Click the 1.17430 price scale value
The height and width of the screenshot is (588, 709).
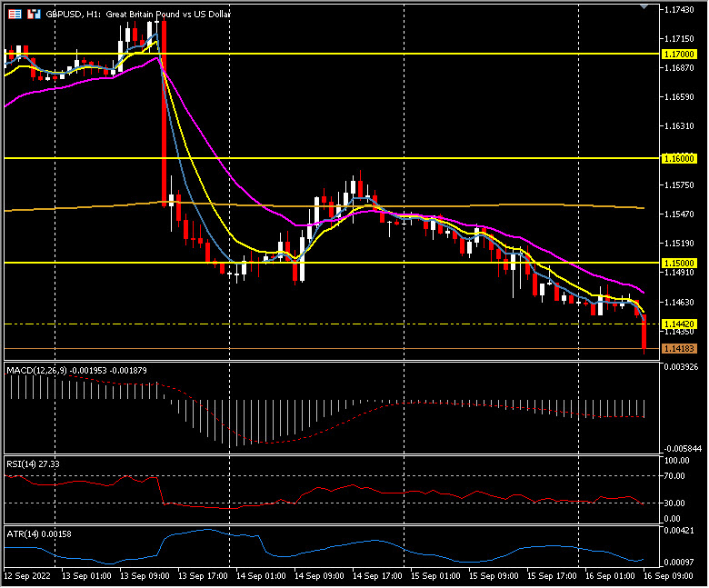pyautogui.click(x=679, y=9)
